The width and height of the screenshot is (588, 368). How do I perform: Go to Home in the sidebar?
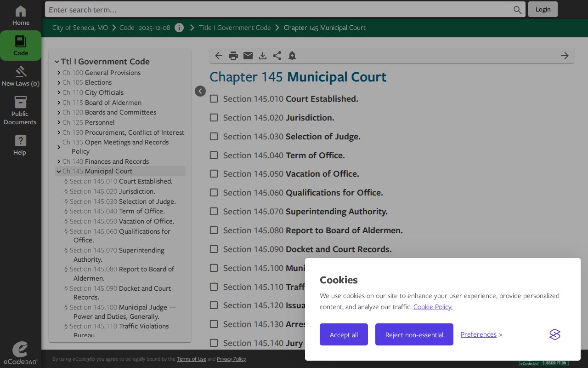pyautogui.click(x=21, y=16)
